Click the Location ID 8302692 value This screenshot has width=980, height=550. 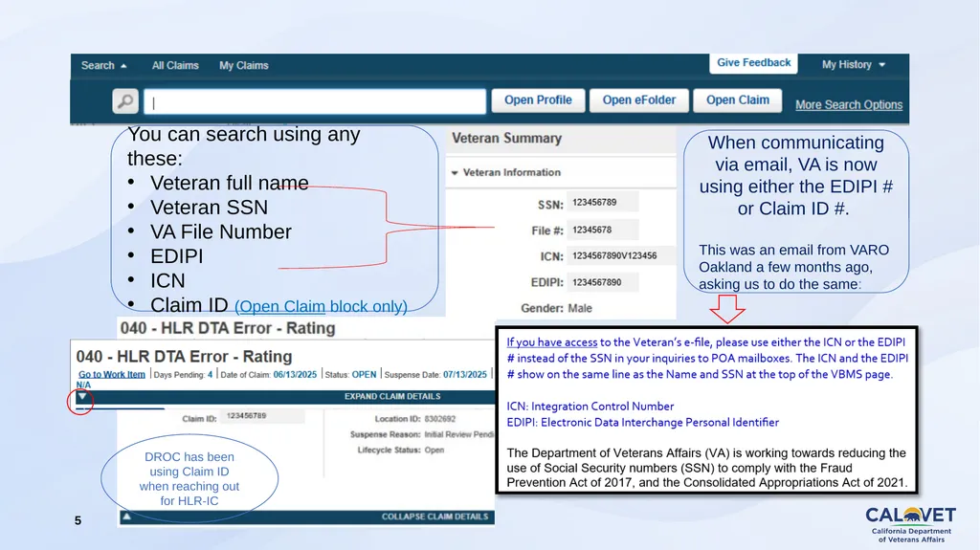pyautogui.click(x=440, y=419)
